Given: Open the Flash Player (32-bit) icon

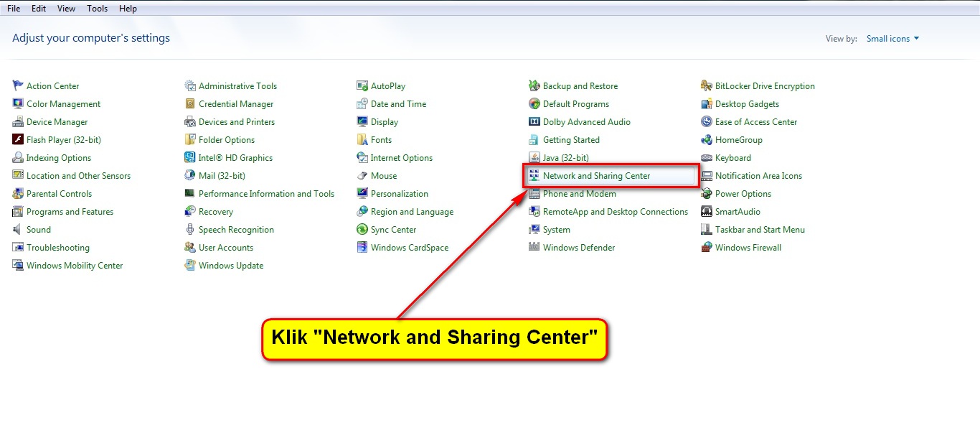Looking at the screenshot, I should point(18,140).
